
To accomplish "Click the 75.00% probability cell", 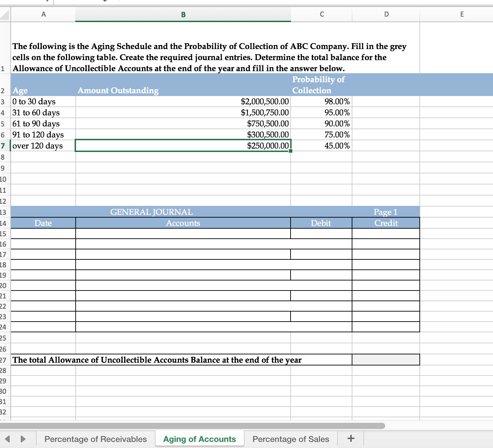I will tap(321, 135).
